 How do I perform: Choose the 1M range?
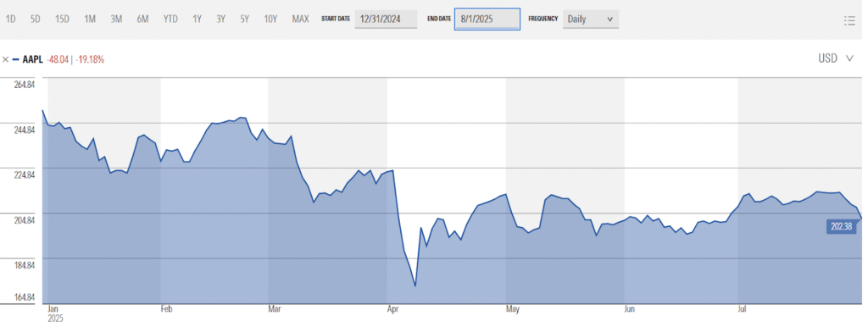tap(90, 19)
